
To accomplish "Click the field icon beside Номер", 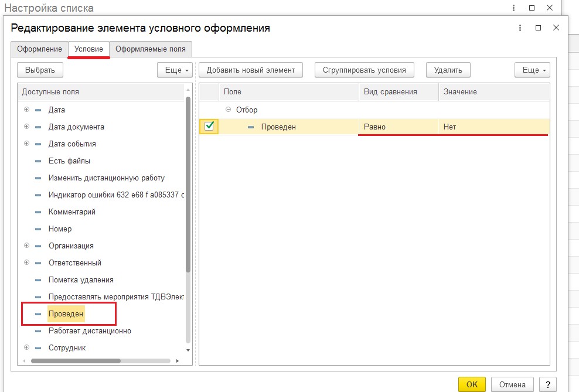I will tap(39, 229).
